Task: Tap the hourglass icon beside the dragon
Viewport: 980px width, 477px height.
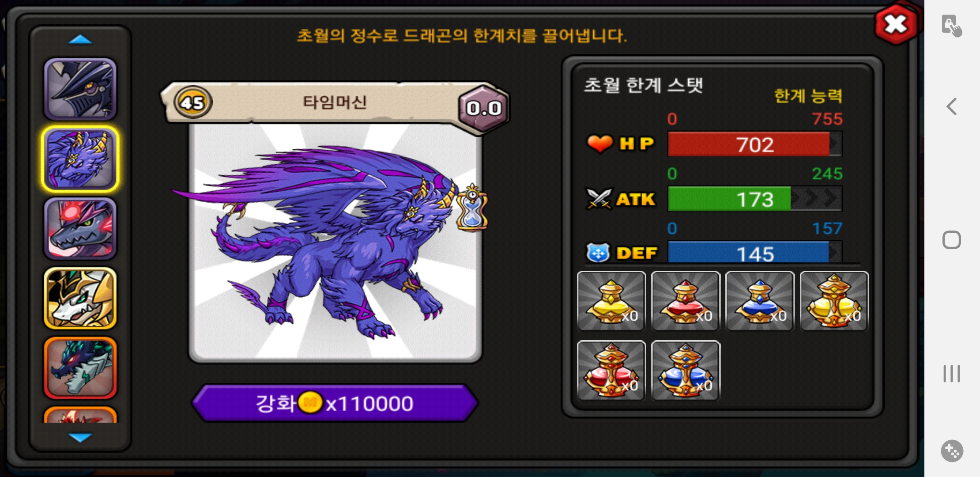Action: click(x=472, y=208)
